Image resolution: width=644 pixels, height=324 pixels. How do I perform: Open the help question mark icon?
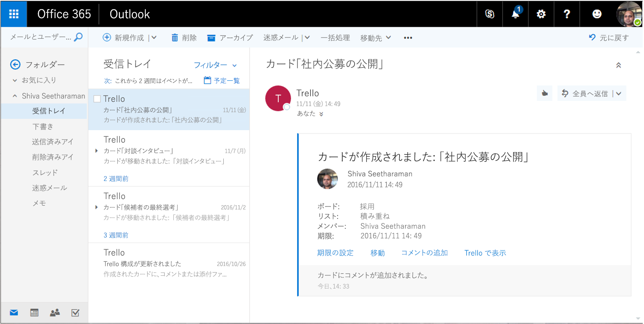(567, 14)
